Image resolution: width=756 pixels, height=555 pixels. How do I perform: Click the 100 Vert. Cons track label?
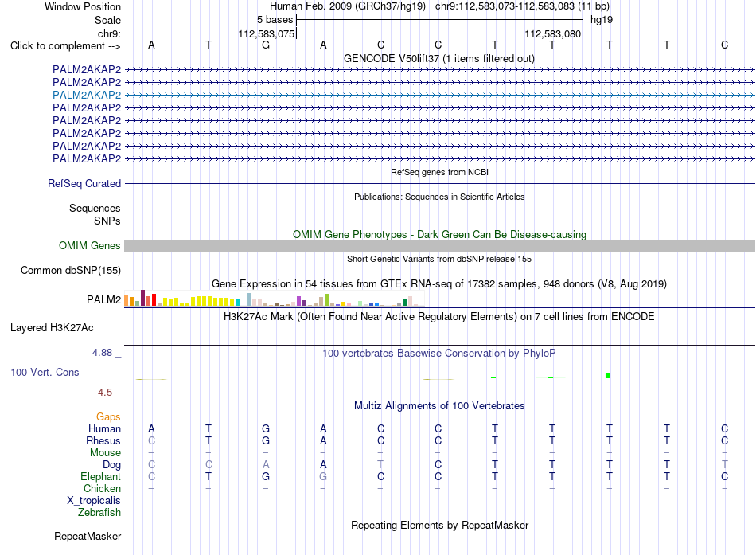(x=45, y=372)
